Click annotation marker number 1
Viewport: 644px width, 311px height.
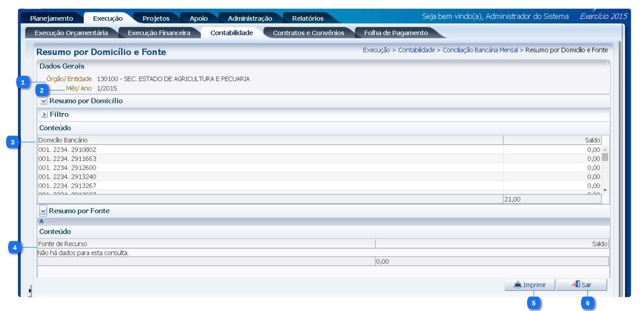point(23,82)
